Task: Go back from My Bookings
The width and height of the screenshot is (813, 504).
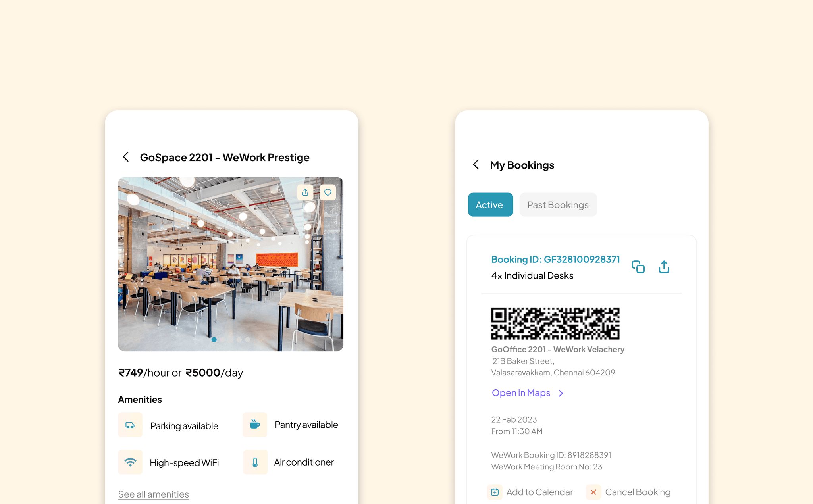Action: click(476, 164)
